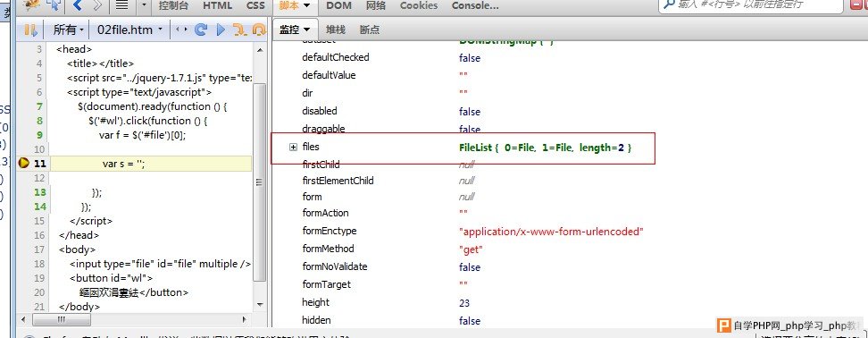Go back with the blue left arrow

78,5
